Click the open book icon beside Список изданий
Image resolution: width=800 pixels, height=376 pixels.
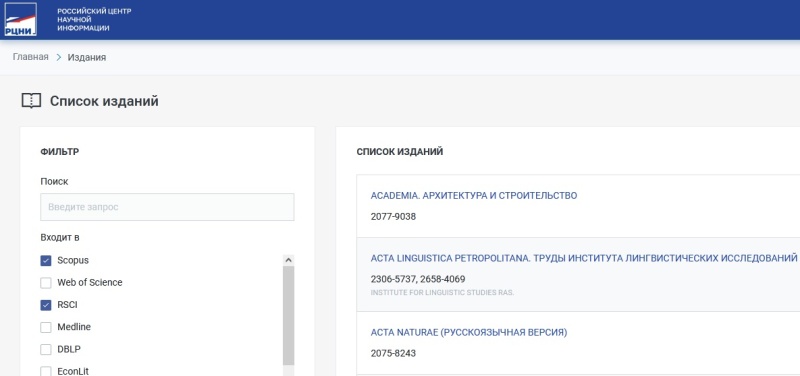coord(31,101)
